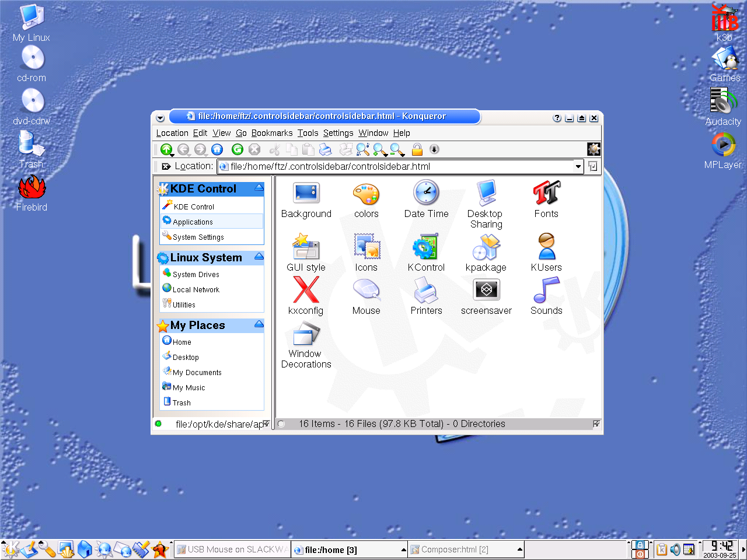Screen dimensions: 747x560
Task: Open the Bookmarks menu
Action: tap(272, 133)
